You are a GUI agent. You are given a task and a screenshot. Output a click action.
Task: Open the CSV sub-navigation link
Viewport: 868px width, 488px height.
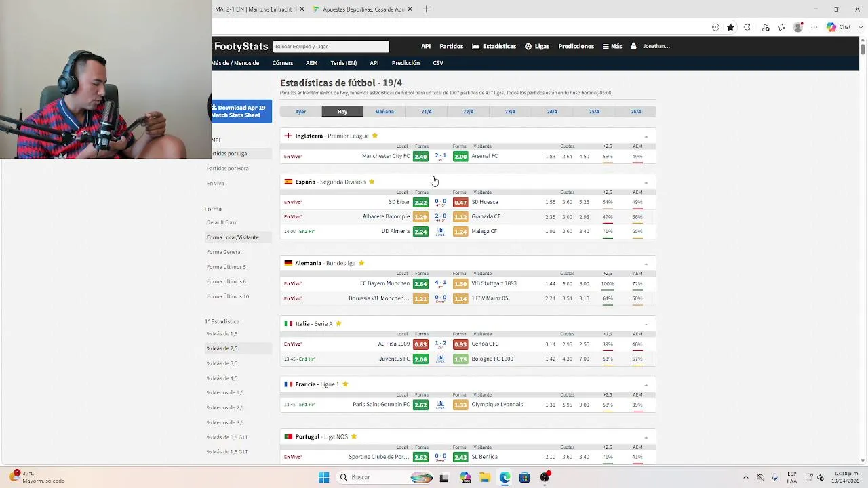[438, 63]
